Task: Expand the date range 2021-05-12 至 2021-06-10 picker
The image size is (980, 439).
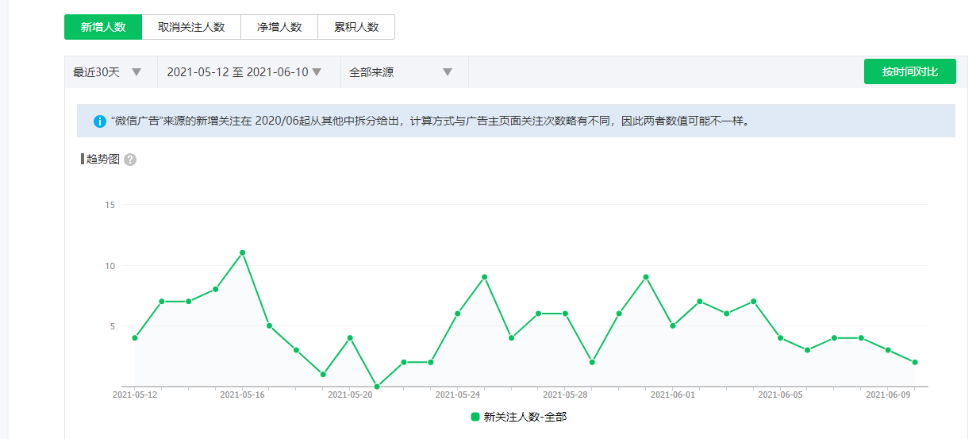Action: pos(244,72)
